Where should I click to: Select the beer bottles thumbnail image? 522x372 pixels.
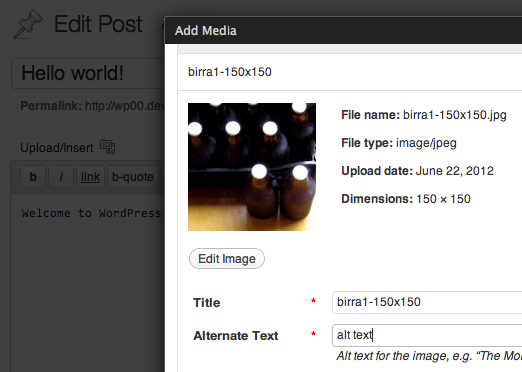[252, 167]
